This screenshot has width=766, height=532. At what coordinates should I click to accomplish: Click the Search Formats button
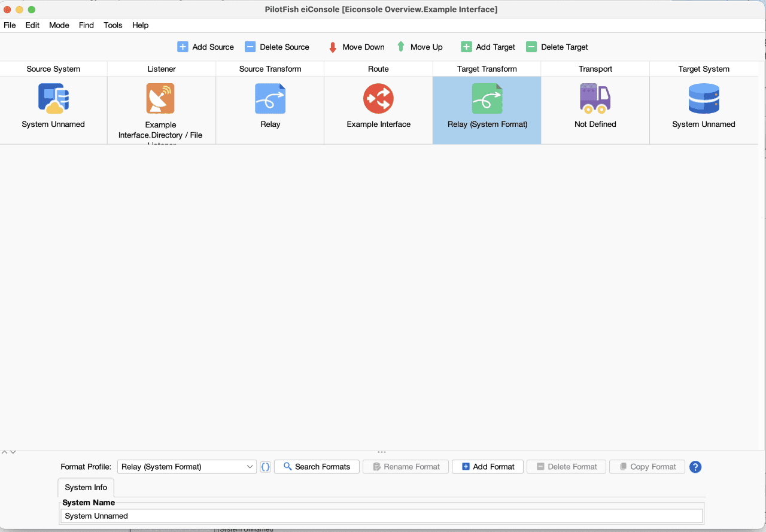coord(317,467)
